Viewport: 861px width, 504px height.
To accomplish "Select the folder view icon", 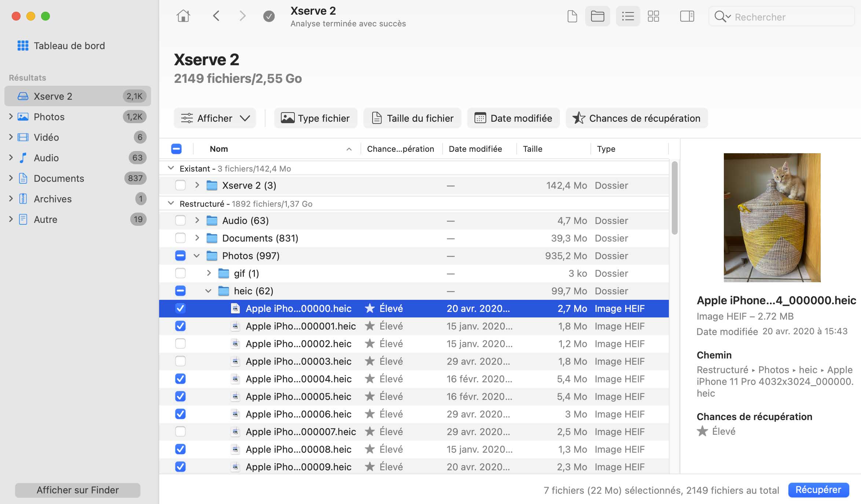I will point(597,16).
